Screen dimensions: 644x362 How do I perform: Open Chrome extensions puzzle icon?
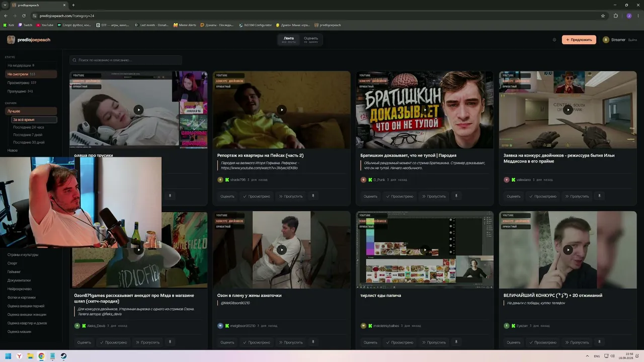616,16
